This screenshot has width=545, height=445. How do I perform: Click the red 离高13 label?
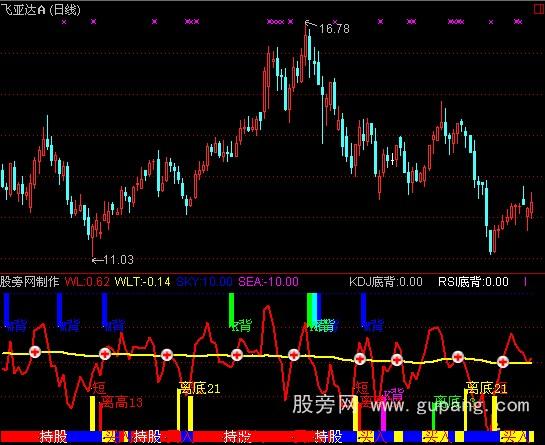[122, 403]
